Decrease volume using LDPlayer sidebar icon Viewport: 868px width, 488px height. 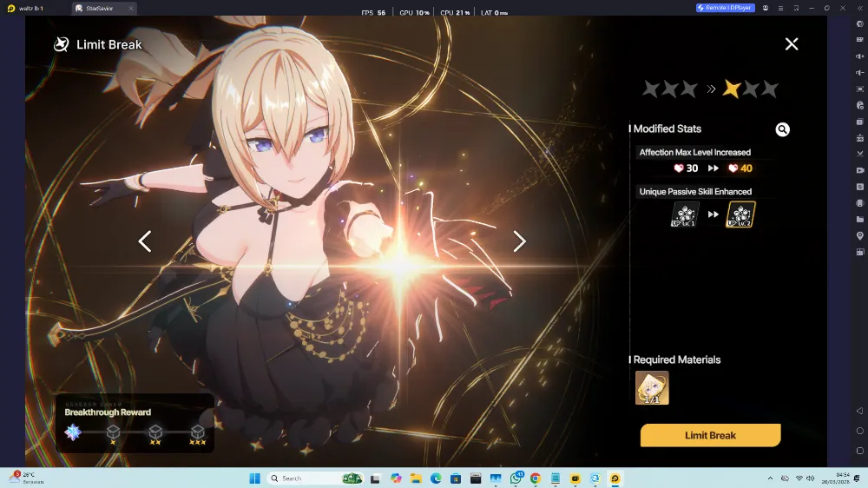859,73
